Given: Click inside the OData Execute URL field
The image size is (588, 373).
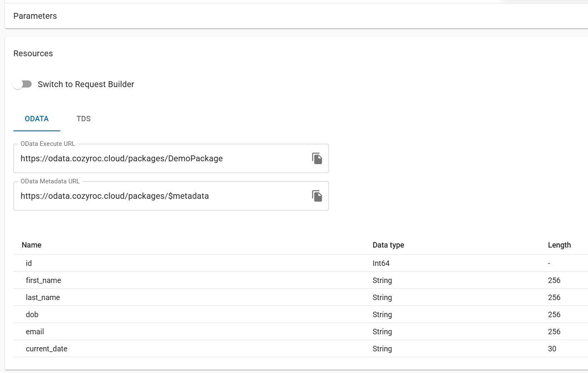Looking at the screenshot, I should 162,158.
